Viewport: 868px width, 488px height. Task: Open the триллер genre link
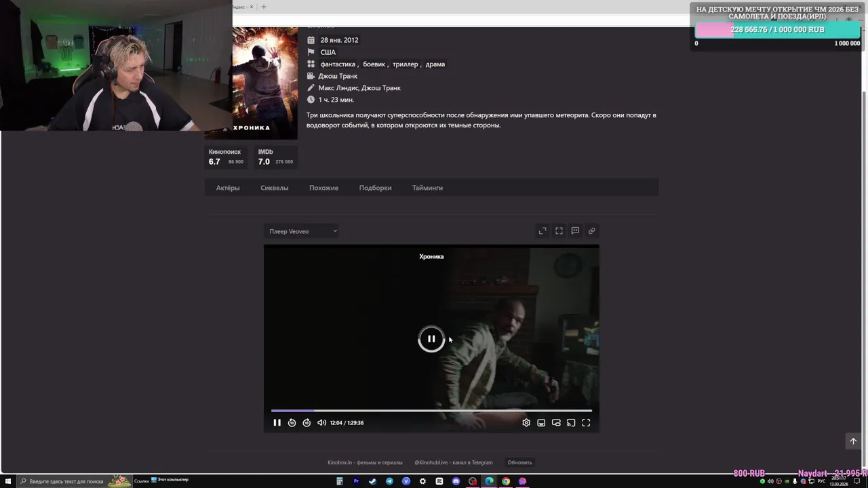coord(405,64)
